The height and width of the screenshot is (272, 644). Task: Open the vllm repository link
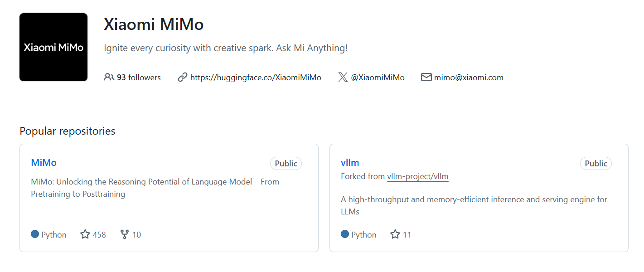pyautogui.click(x=350, y=162)
